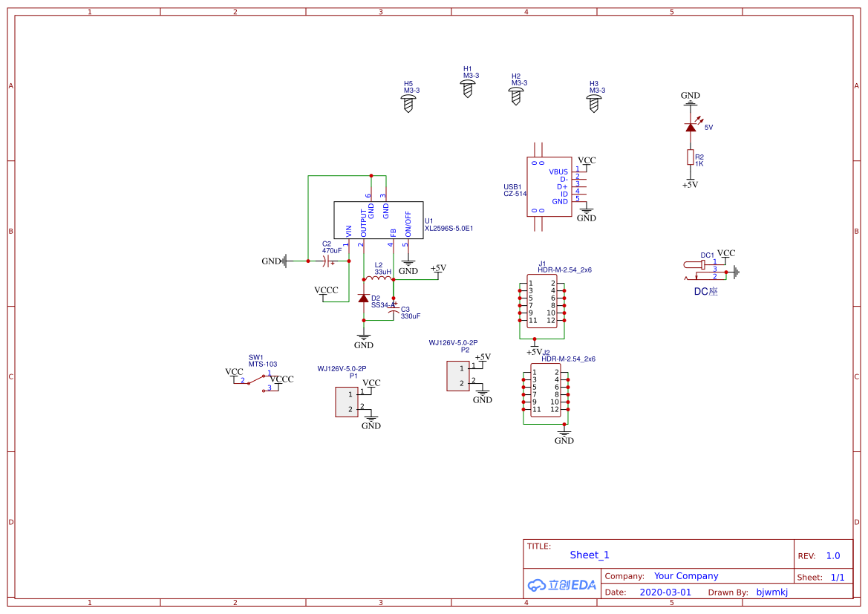This screenshot has height=614, width=868.
Task: Click the GND symbol under J2 header
Action: pos(564,437)
